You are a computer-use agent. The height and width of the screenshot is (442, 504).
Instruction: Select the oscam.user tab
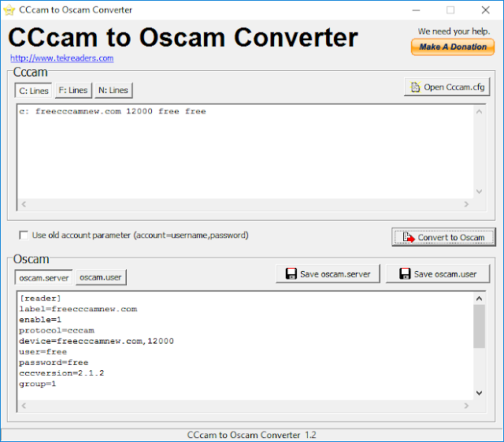tap(101, 277)
